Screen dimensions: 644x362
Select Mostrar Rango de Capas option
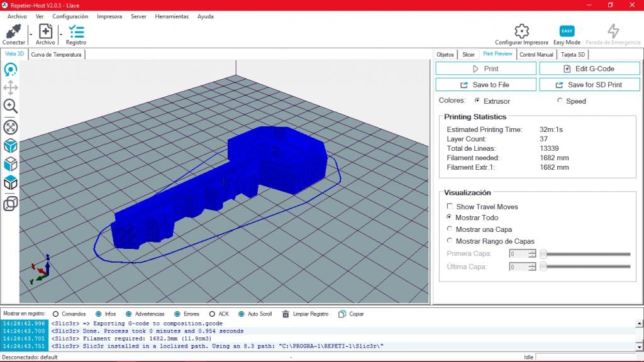click(x=449, y=241)
